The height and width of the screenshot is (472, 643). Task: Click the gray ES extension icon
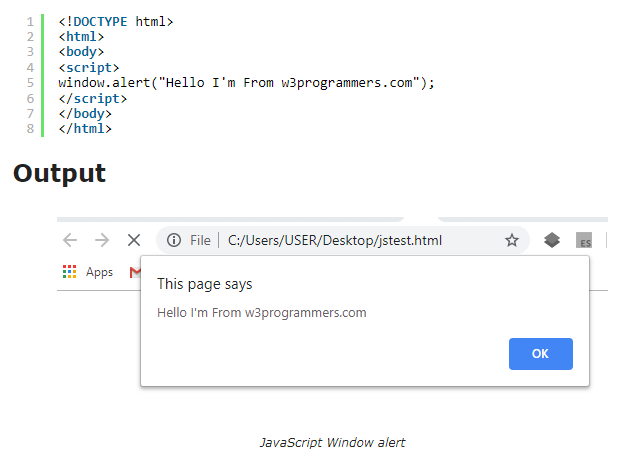(584, 241)
